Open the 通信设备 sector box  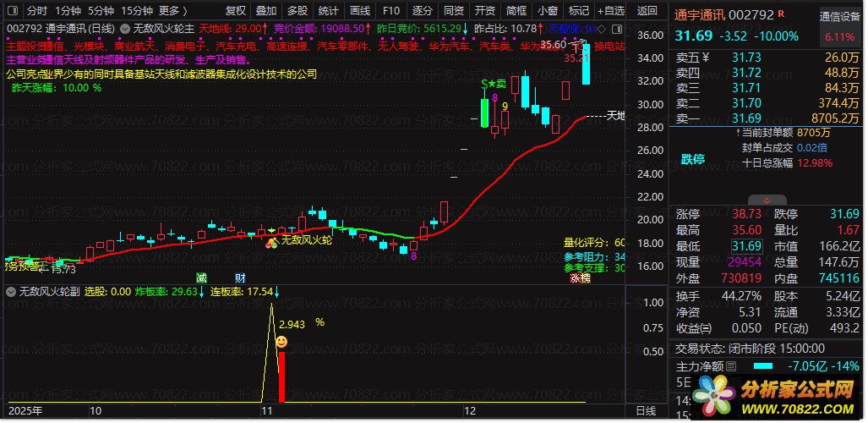coord(840,26)
